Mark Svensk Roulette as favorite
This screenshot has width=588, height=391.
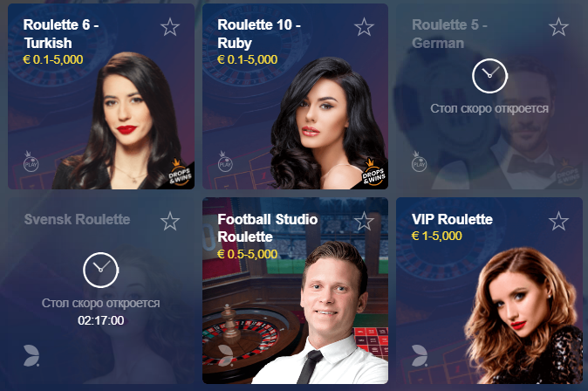pyautogui.click(x=170, y=221)
